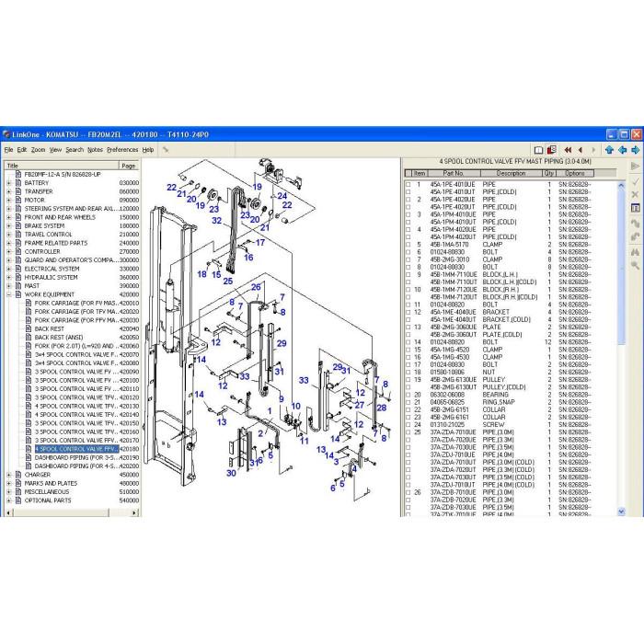Viewport: 644px width, 644px height.
Task: Click the magnifier icon in right sidebar
Action: (635, 266)
